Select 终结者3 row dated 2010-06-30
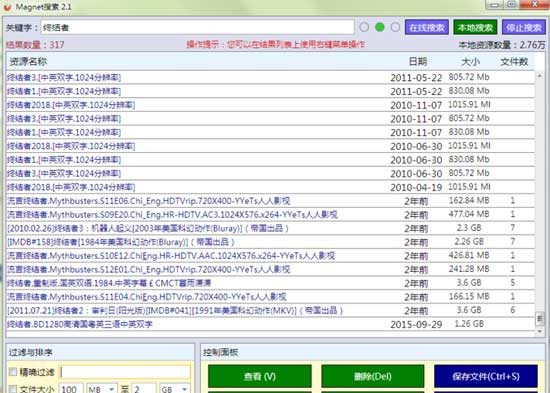550x393 pixels. pos(270,173)
